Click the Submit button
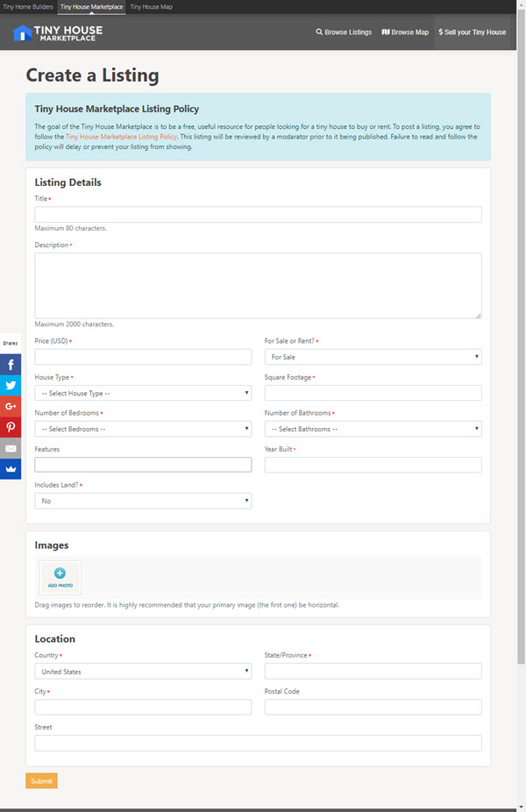 41,781
